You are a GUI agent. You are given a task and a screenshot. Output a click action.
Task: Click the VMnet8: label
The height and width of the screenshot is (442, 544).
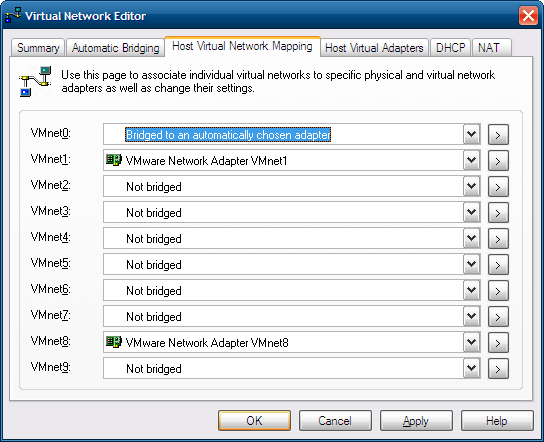tap(51, 341)
